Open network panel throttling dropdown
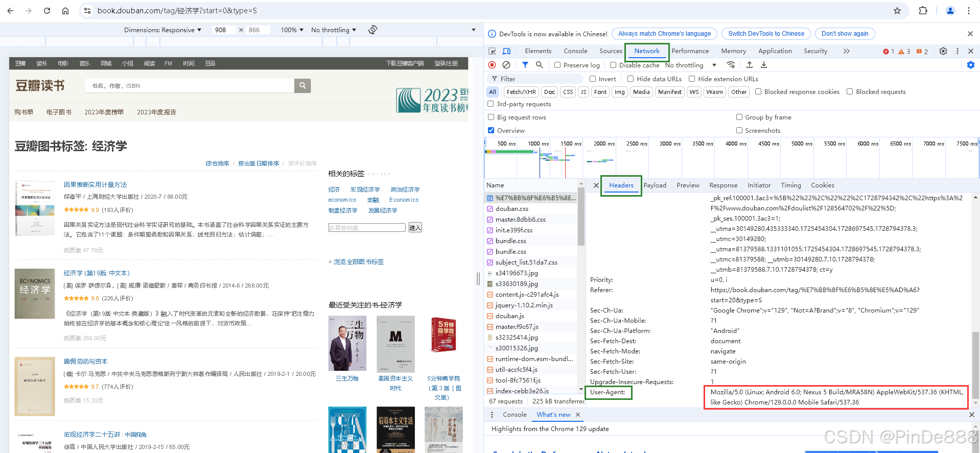The width and height of the screenshot is (980, 453). coord(690,65)
